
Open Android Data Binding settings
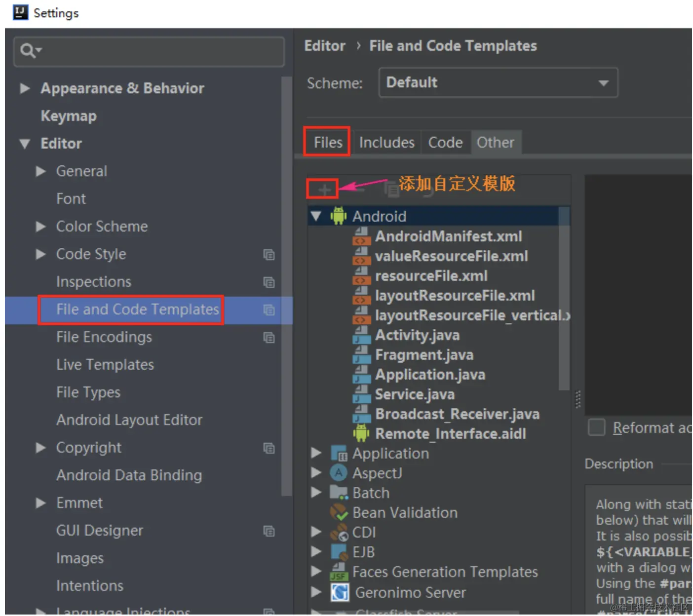pyautogui.click(x=129, y=475)
